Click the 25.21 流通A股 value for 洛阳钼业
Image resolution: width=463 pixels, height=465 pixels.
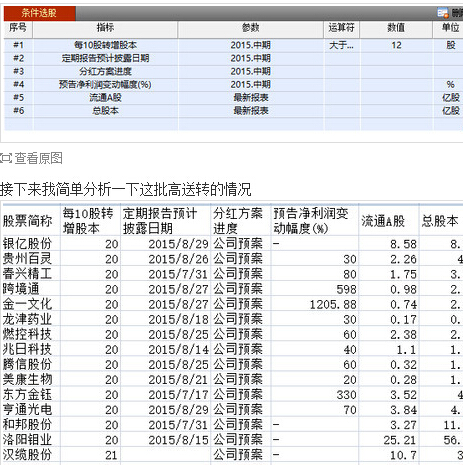tap(400, 440)
